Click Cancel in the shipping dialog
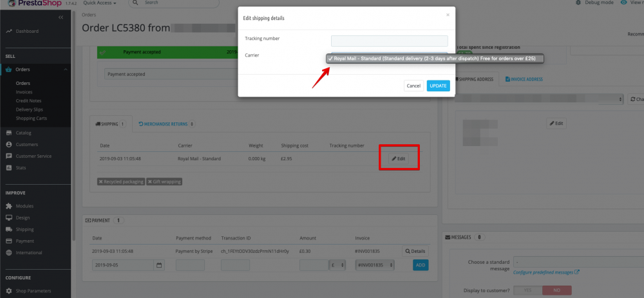644x298 pixels. [413, 86]
